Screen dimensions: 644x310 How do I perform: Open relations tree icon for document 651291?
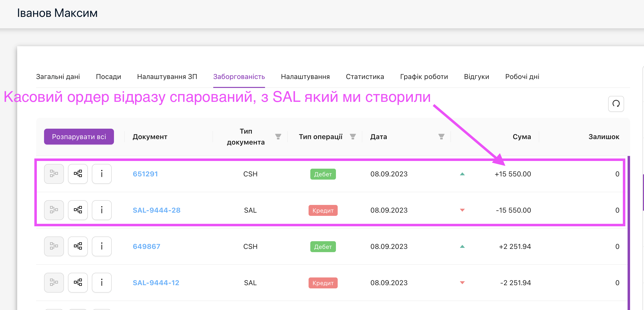78,174
